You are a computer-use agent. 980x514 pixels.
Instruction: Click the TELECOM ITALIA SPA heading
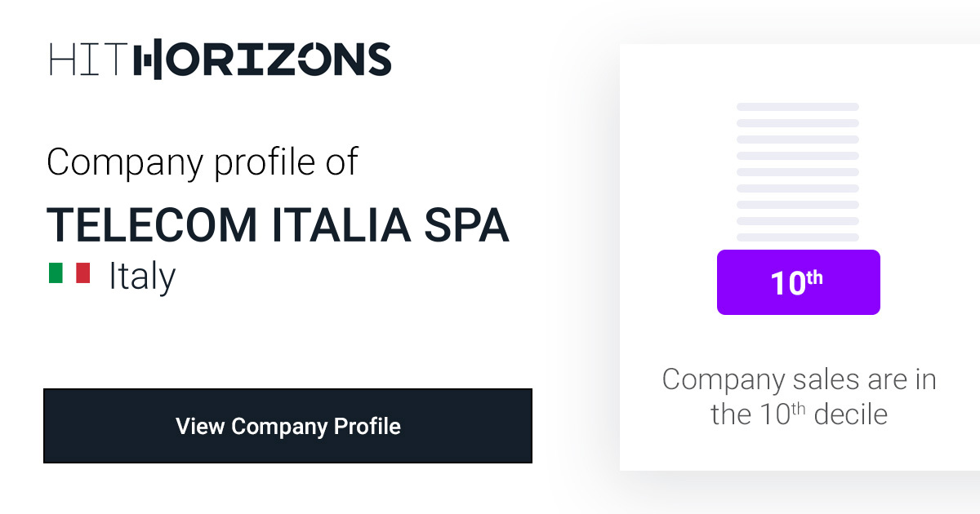click(x=278, y=224)
